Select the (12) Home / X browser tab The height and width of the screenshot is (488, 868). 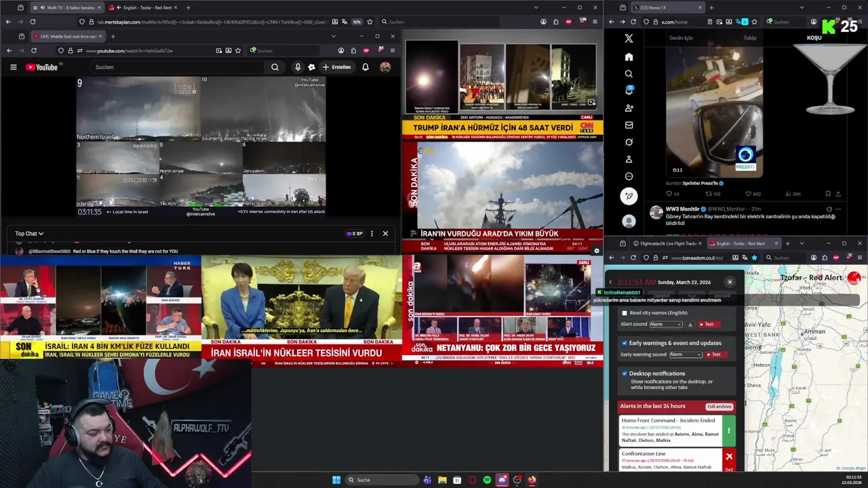tap(667, 7)
